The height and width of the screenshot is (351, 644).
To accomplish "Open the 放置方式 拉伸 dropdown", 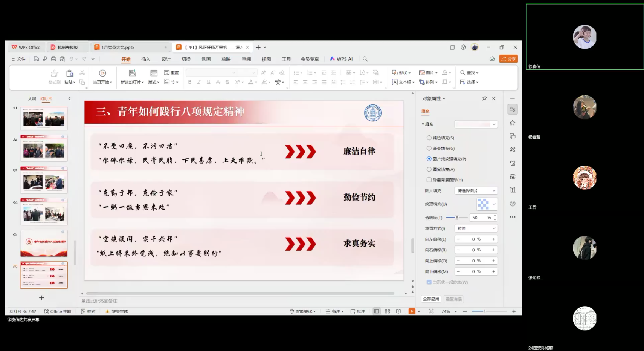I will click(x=476, y=228).
